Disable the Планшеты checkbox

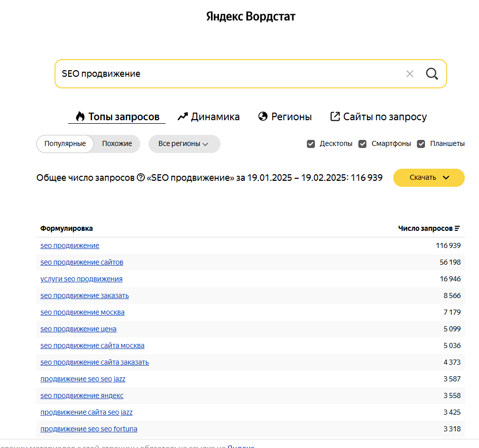tap(421, 143)
